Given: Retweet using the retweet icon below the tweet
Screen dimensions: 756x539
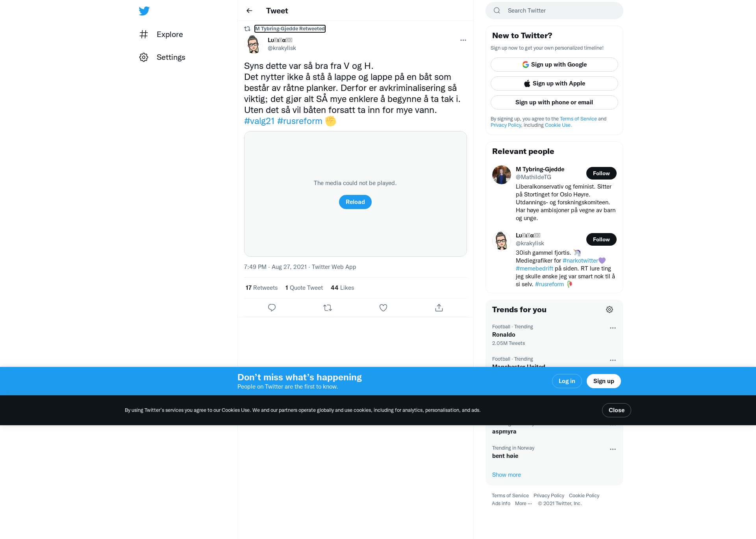Looking at the screenshot, I should [x=328, y=307].
